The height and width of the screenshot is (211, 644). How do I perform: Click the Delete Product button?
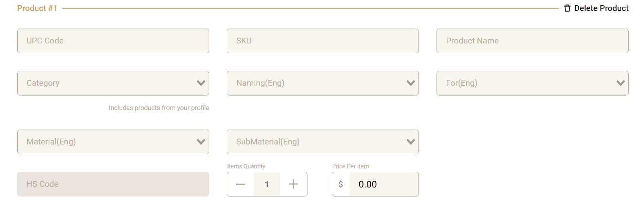601,8
